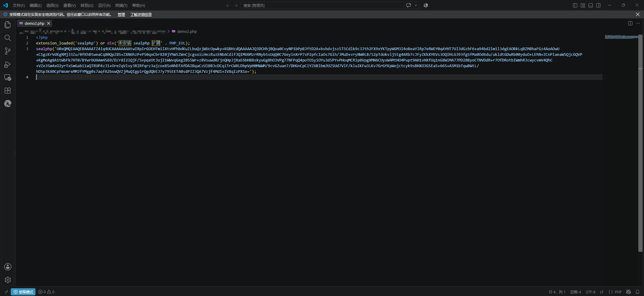Viewport: 644px width, 296px height.
Task: Open the Run and Debug view
Action: (8, 64)
